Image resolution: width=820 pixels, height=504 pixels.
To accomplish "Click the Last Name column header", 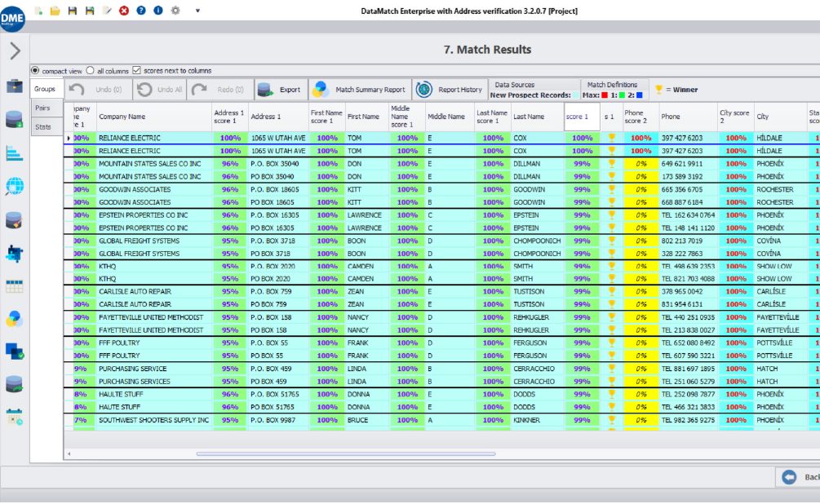I will (x=537, y=117).
